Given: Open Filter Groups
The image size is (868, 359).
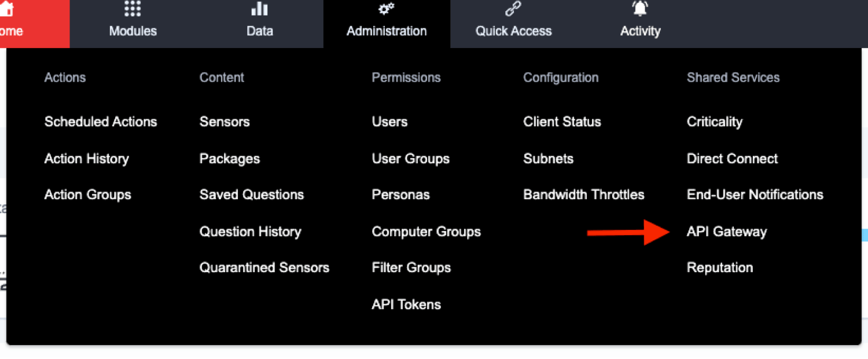Looking at the screenshot, I should (x=411, y=268).
